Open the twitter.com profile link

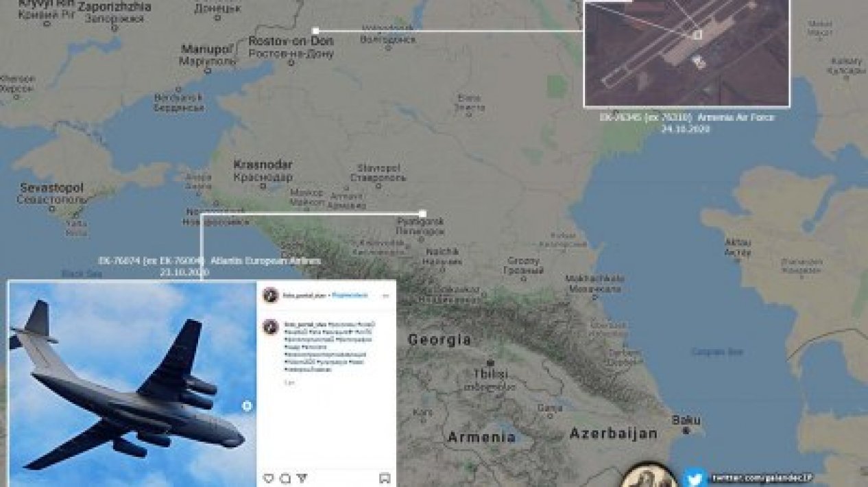pyautogui.click(x=762, y=477)
